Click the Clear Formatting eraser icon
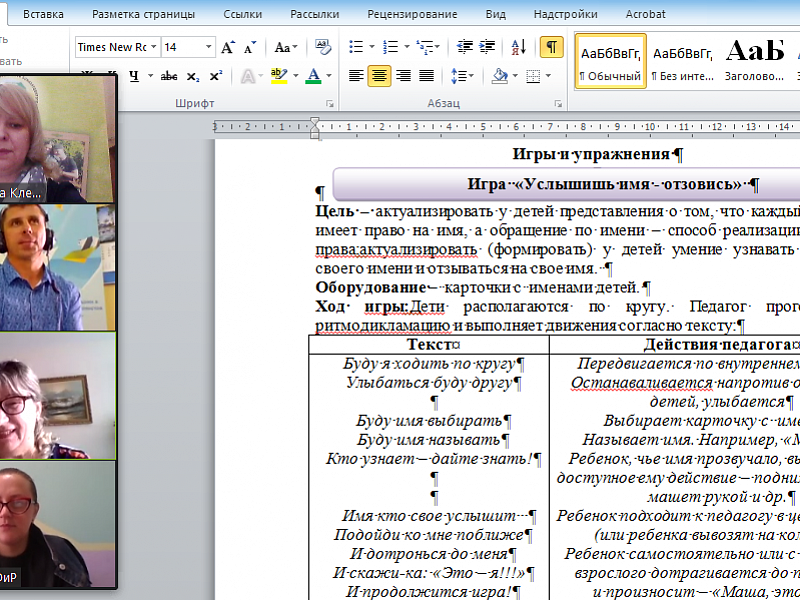This screenshot has height=600, width=800. [323, 47]
